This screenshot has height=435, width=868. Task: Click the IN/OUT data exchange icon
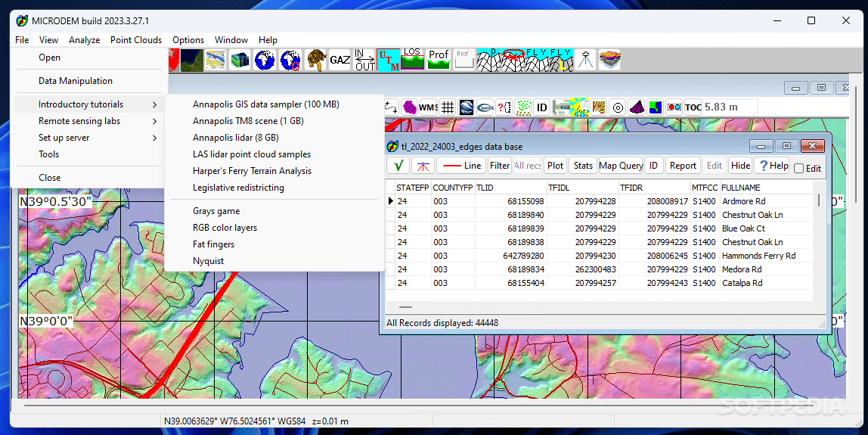point(364,60)
